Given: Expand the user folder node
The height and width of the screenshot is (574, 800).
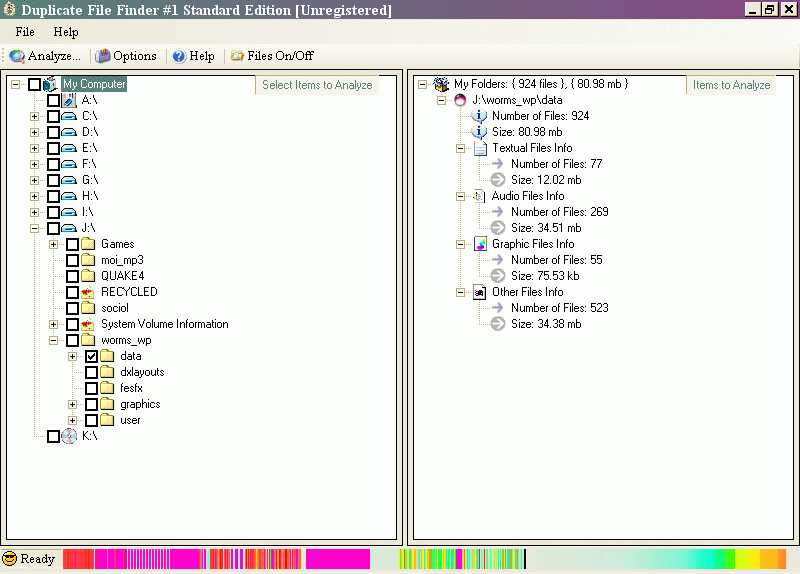Looking at the screenshot, I should 72,420.
